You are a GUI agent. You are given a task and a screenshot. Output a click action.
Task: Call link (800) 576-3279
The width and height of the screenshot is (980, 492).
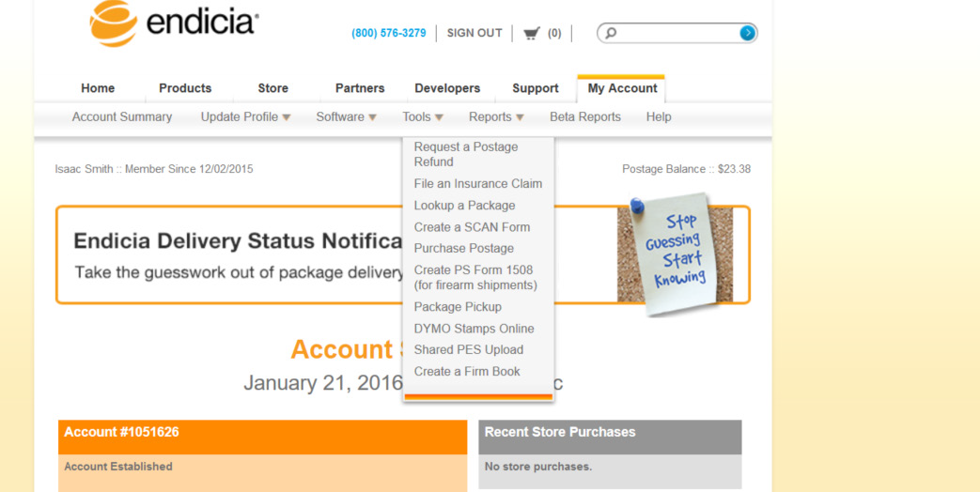point(389,33)
